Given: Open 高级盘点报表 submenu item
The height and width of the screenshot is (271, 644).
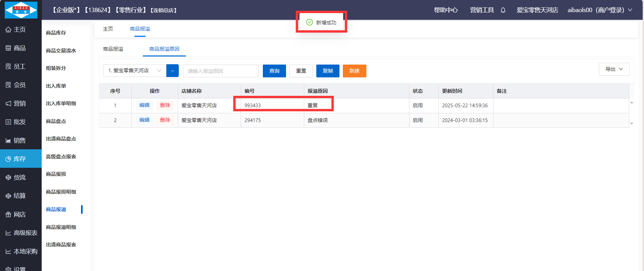Looking at the screenshot, I should [x=61, y=157].
